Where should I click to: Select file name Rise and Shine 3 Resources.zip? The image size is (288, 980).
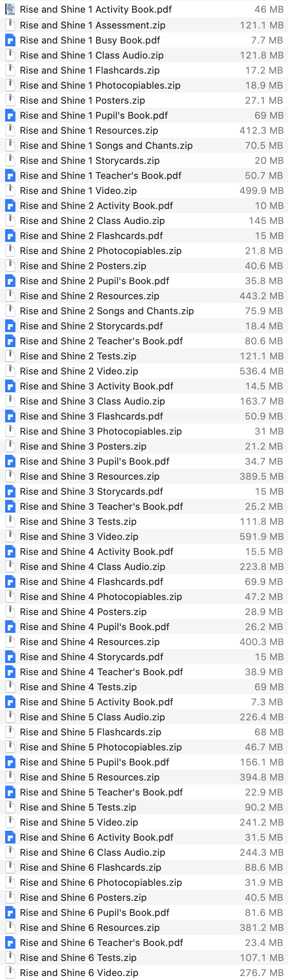(89, 477)
